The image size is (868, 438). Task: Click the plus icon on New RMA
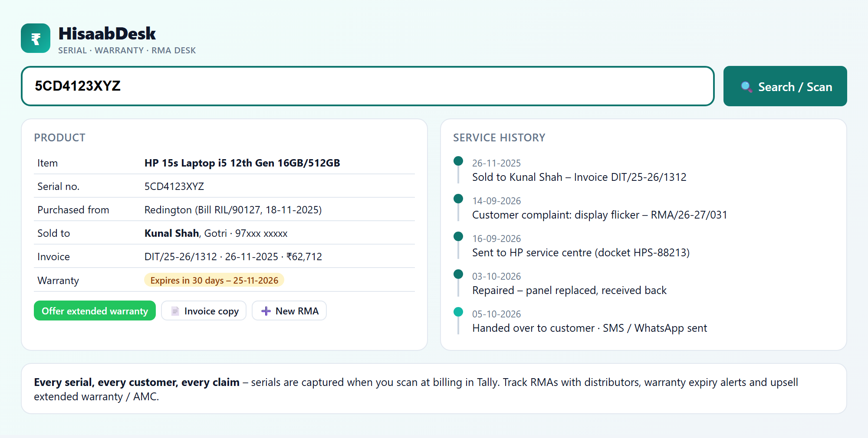(266, 311)
